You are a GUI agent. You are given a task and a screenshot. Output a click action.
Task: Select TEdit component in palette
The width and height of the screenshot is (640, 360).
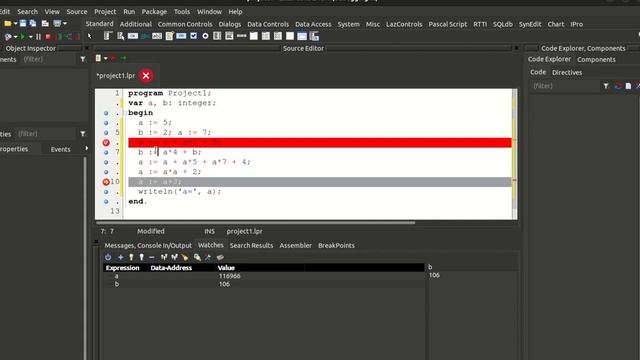[157, 36]
